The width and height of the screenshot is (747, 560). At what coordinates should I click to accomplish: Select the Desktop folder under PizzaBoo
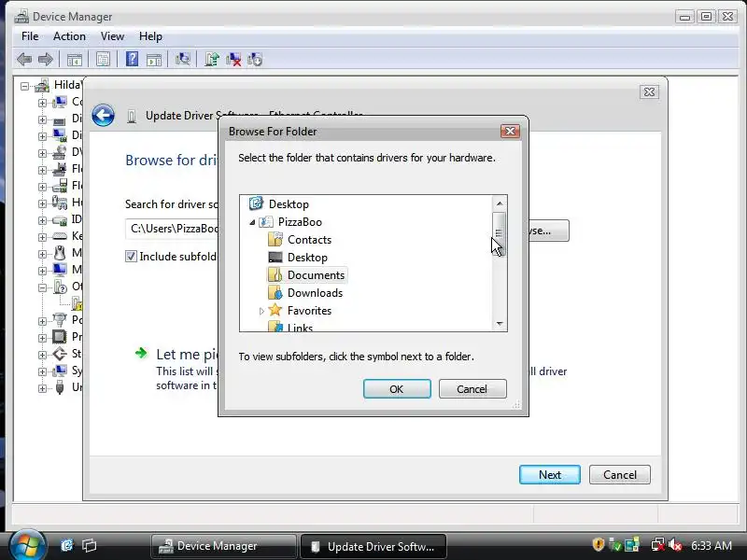pos(307,258)
